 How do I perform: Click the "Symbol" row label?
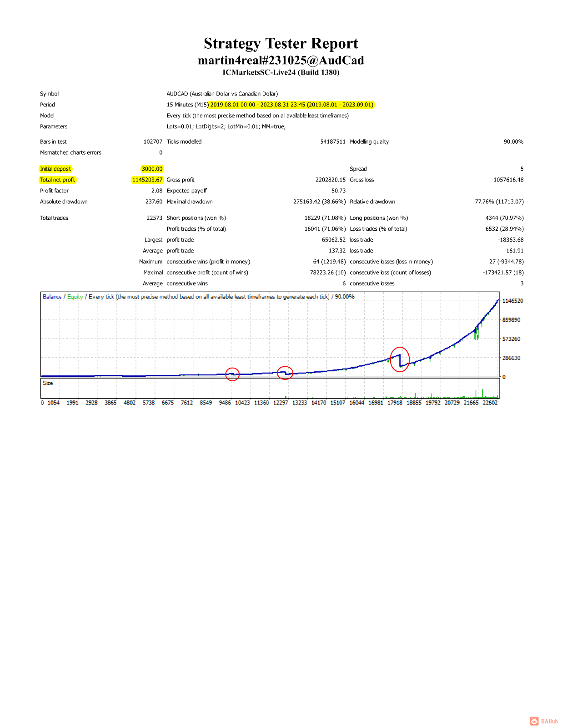point(49,94)
